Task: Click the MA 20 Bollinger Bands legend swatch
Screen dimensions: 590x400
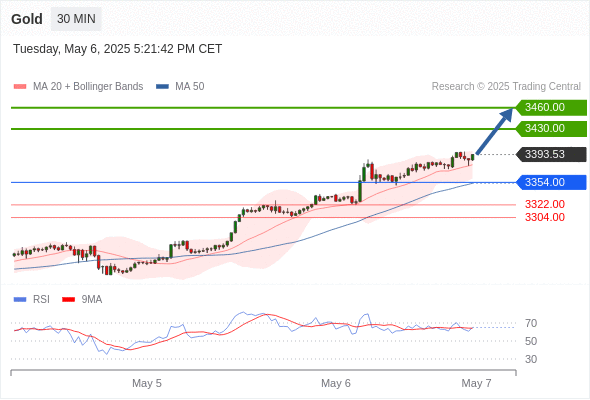Action: click(x=20, y=87)
